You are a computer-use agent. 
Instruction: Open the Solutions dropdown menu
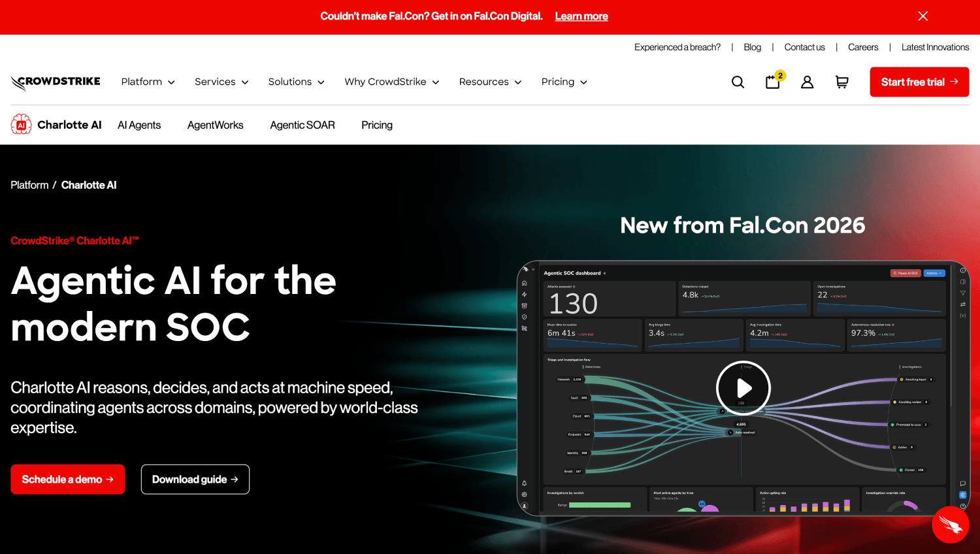[x=297, y=82]
